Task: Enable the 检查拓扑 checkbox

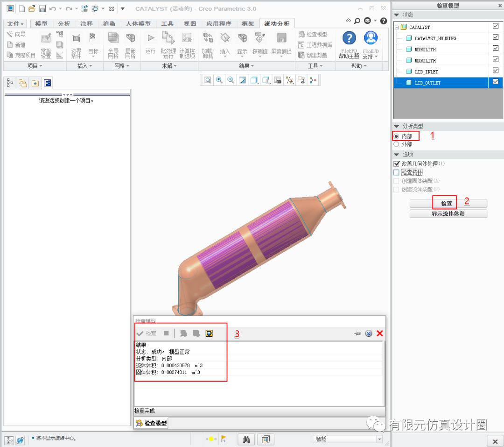Action: (397, 172)
